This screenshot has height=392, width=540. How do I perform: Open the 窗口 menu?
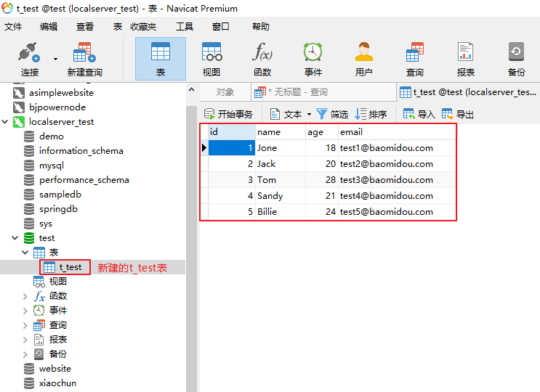click(x=221, y=26)
